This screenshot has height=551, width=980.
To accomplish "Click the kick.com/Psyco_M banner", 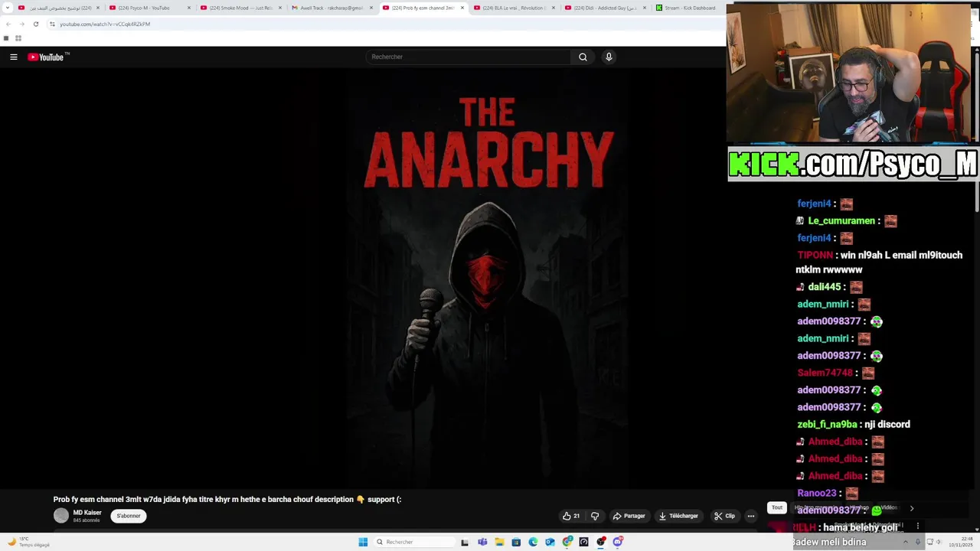I will [x=853, y=164].
